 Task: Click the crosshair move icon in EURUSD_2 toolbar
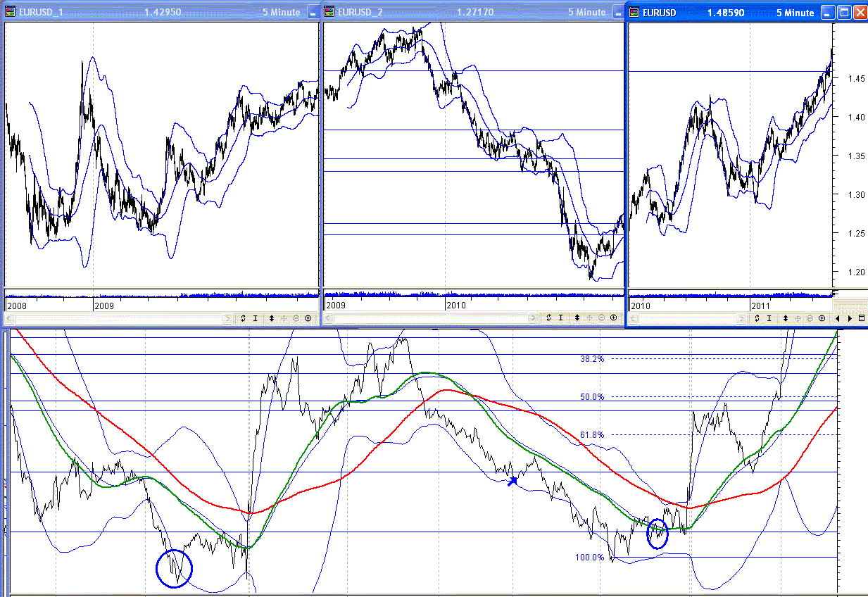[589, 318]
